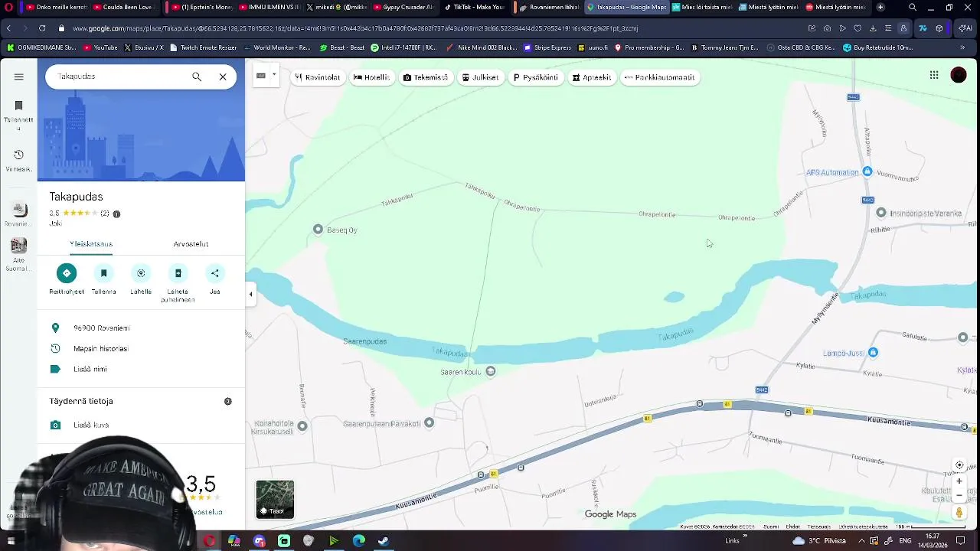The width and height of the screenshot is (980, 551).
Task: Open Microsoft Edge from the taskbar
Action: tap(358, 541)
